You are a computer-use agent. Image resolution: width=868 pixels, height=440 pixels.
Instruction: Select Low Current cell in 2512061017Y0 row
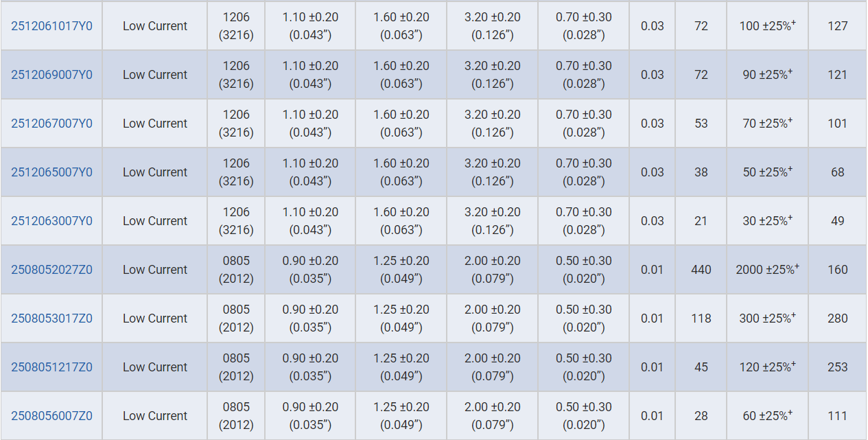coord(155,26)
